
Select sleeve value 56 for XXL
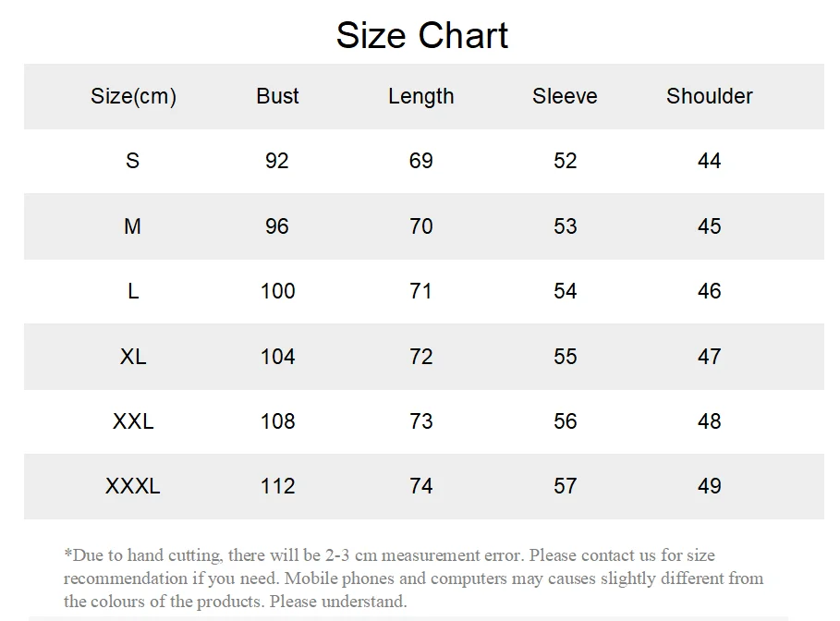click(566, 421)
